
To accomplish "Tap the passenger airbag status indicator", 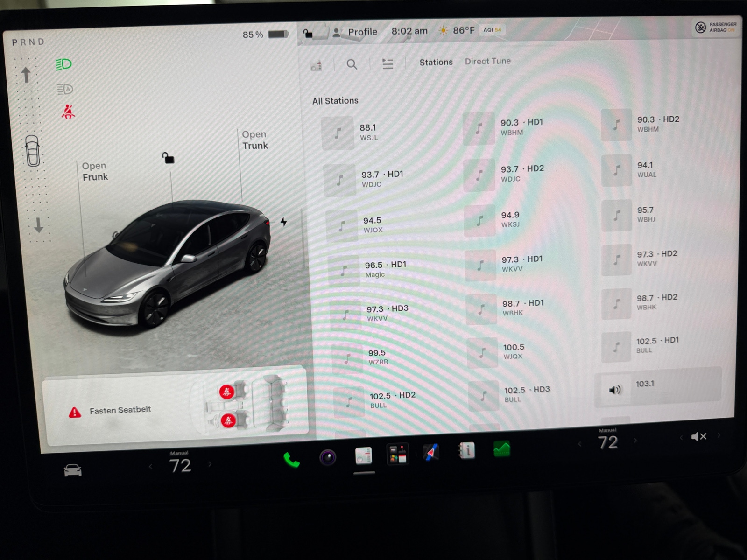I will tap(715, 27).
